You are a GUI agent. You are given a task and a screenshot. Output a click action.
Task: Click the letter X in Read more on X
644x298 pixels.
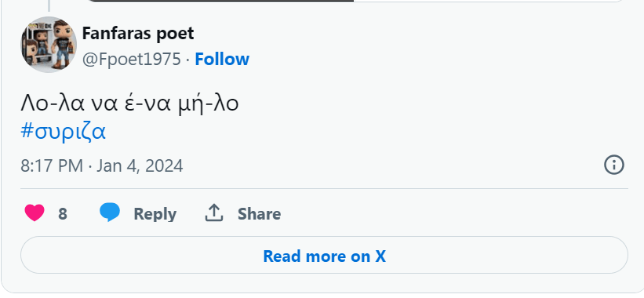coord(380,256)
